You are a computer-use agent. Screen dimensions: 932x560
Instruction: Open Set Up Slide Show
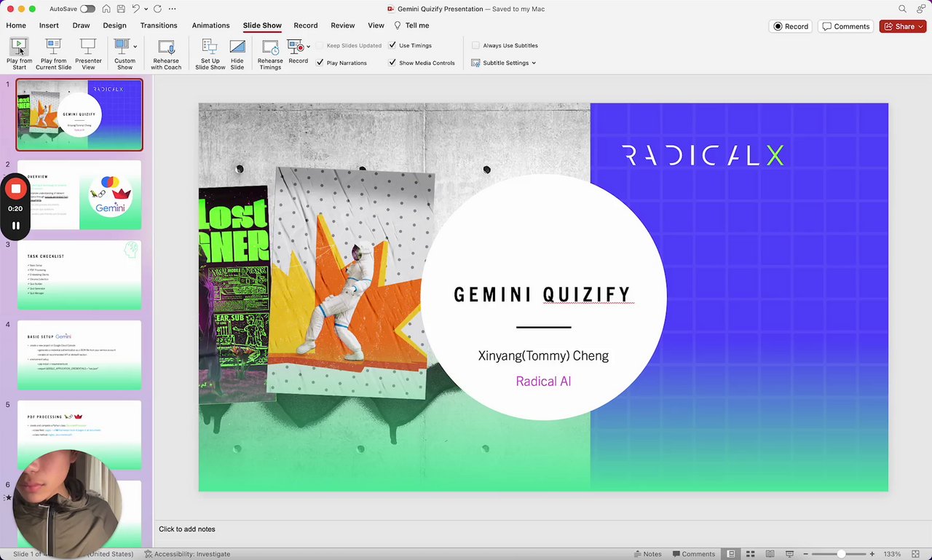pos(210,53)
